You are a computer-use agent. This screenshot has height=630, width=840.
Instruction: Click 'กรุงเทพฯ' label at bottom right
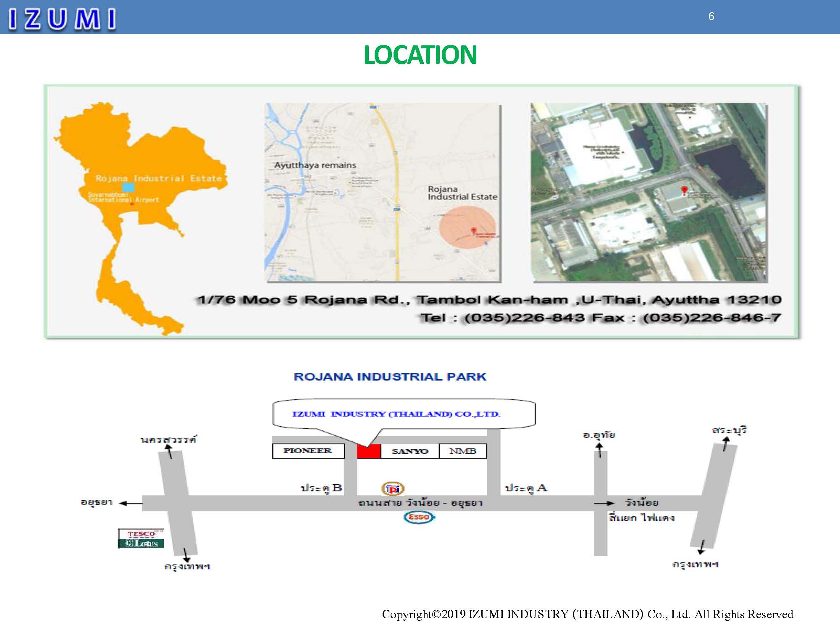[696, 564]
